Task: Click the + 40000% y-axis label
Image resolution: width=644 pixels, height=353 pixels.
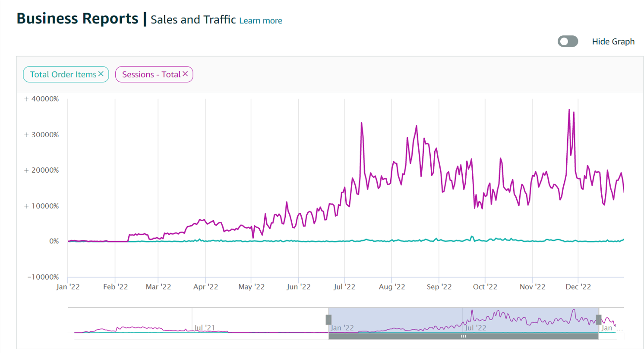Action: (41, 99)
